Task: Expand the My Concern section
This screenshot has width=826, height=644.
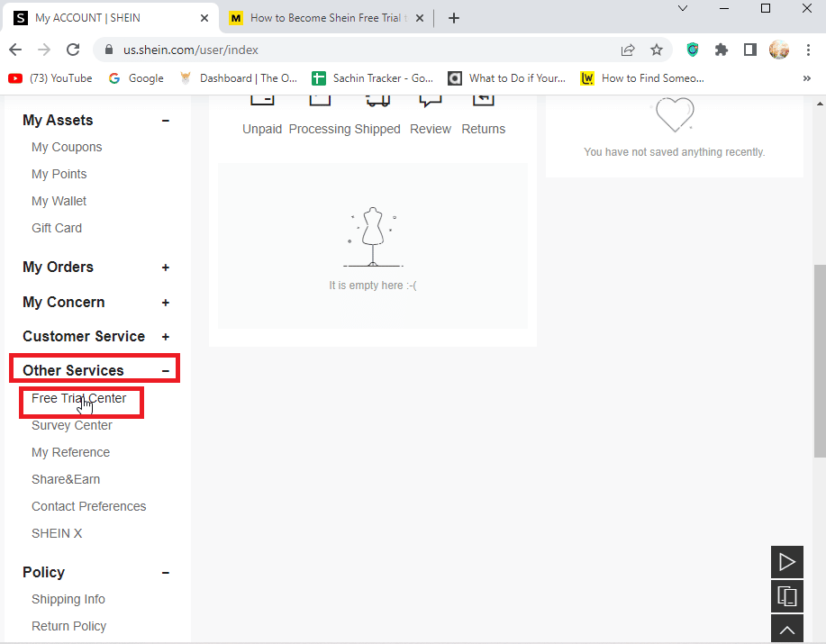Action: click(166, 303)
